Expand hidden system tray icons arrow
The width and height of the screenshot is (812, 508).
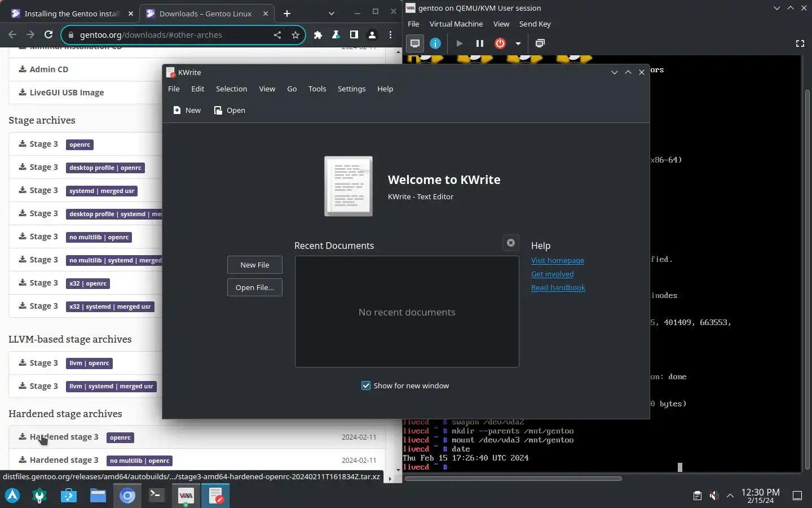730,496
